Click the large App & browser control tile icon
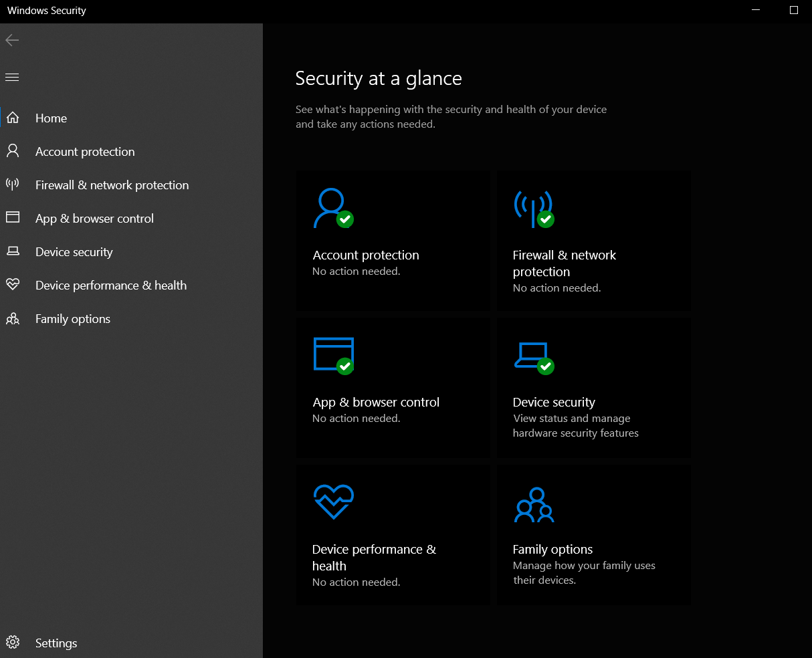 pos(333,356)
